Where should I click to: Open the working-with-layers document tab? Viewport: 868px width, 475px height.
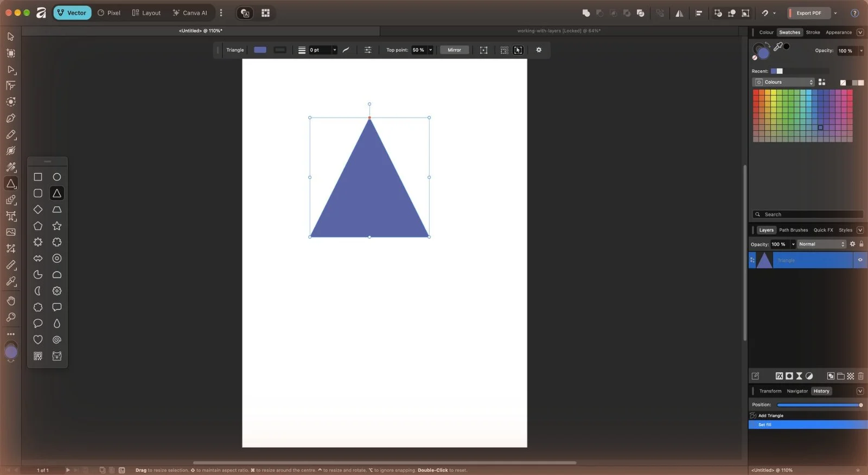(x=559, y=31)
